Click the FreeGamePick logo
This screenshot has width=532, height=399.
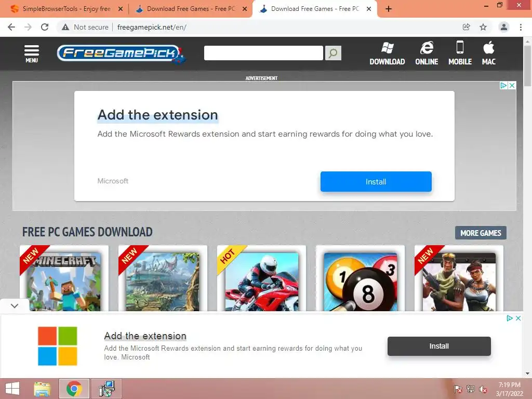(121, 54)
